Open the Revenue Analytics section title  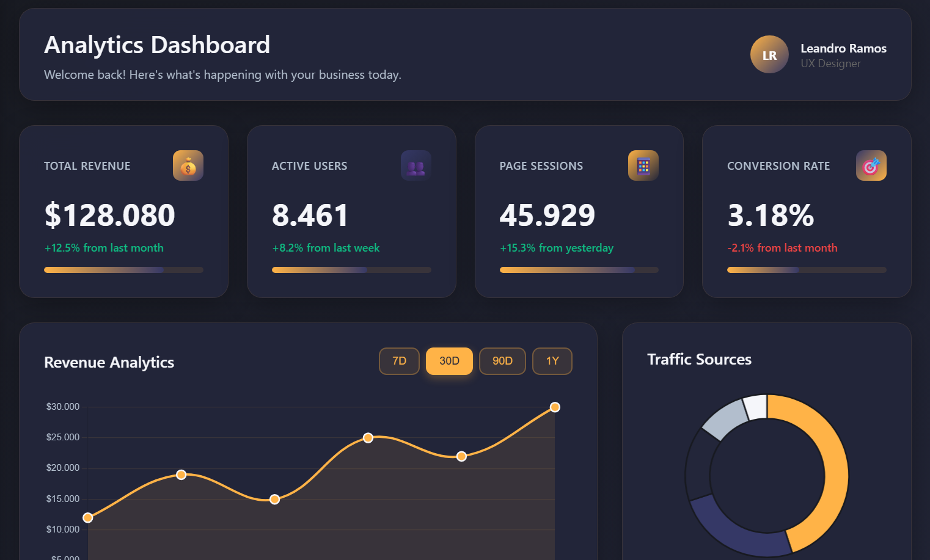click(x=109, y=362)
